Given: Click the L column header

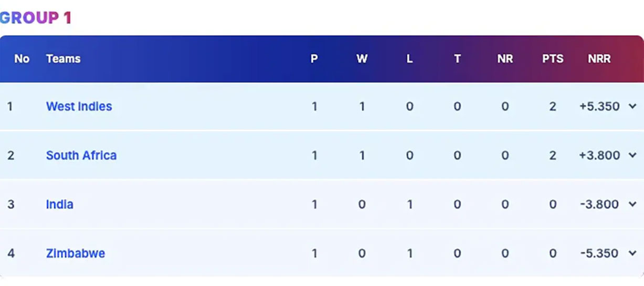Looking at the screenshot, I should point(409,59).
